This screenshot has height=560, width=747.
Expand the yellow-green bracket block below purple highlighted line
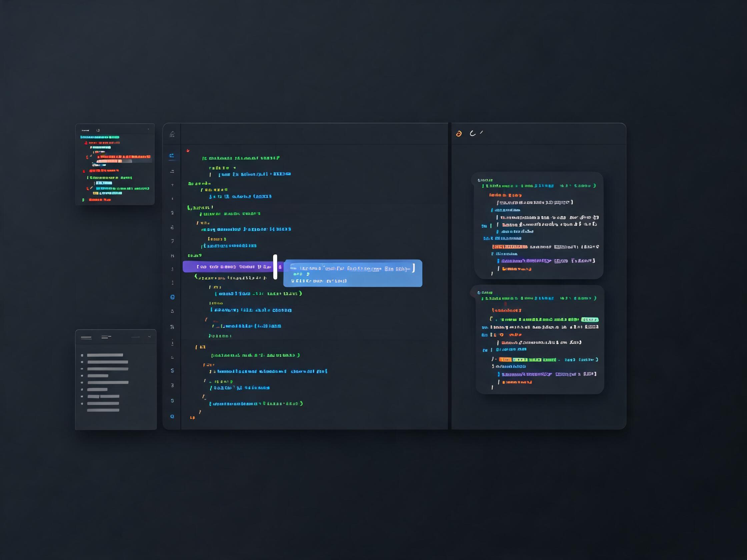pos(196,276)
